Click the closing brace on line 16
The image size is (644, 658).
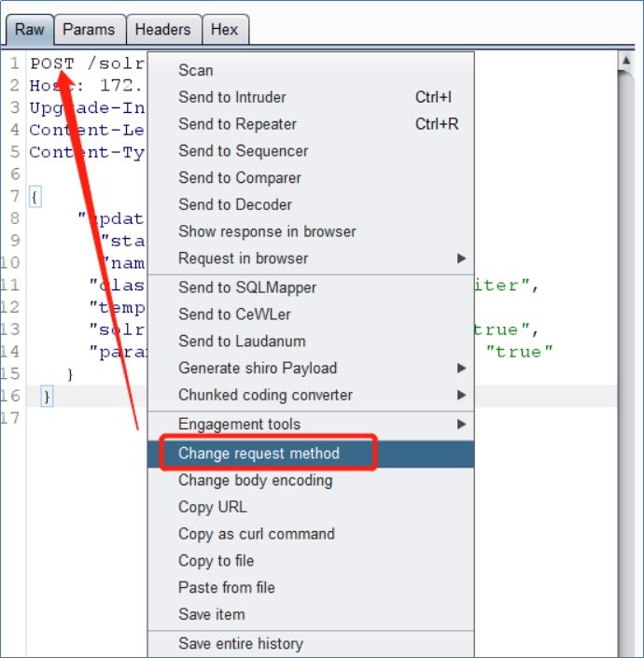click(47, 396)
